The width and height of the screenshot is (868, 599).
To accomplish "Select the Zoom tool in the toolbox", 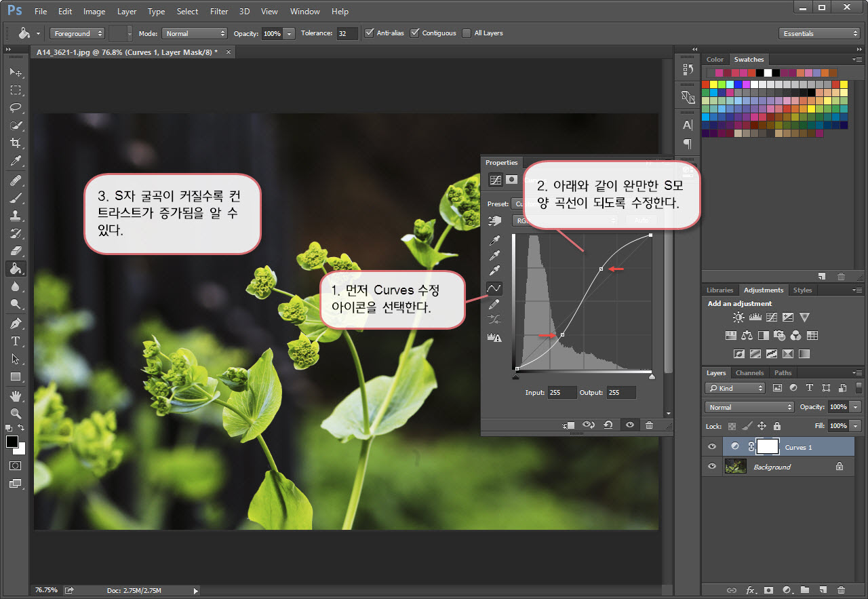I will 15,413.
